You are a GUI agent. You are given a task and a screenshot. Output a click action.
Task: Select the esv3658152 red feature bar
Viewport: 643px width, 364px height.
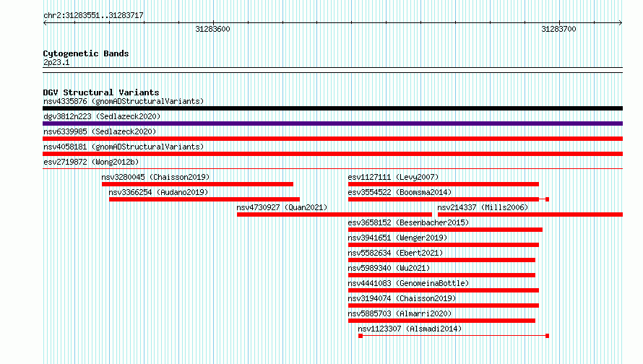click(x=445, y=230)
